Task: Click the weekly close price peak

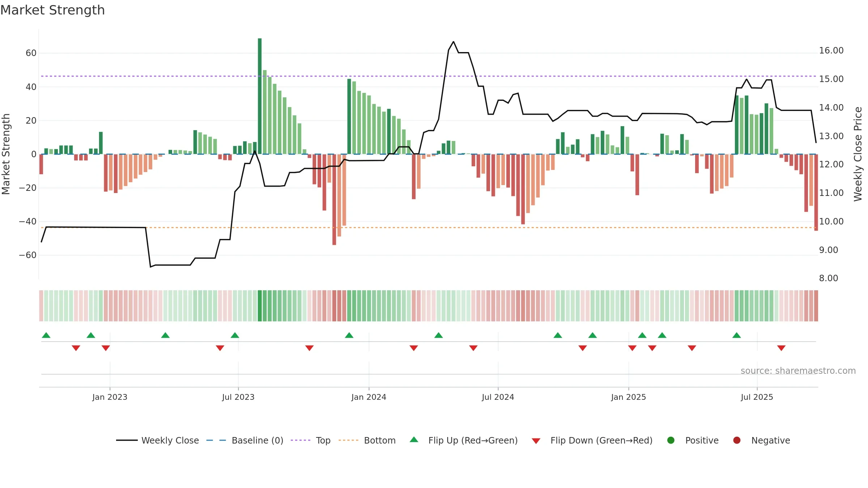Action: point(454,42)
